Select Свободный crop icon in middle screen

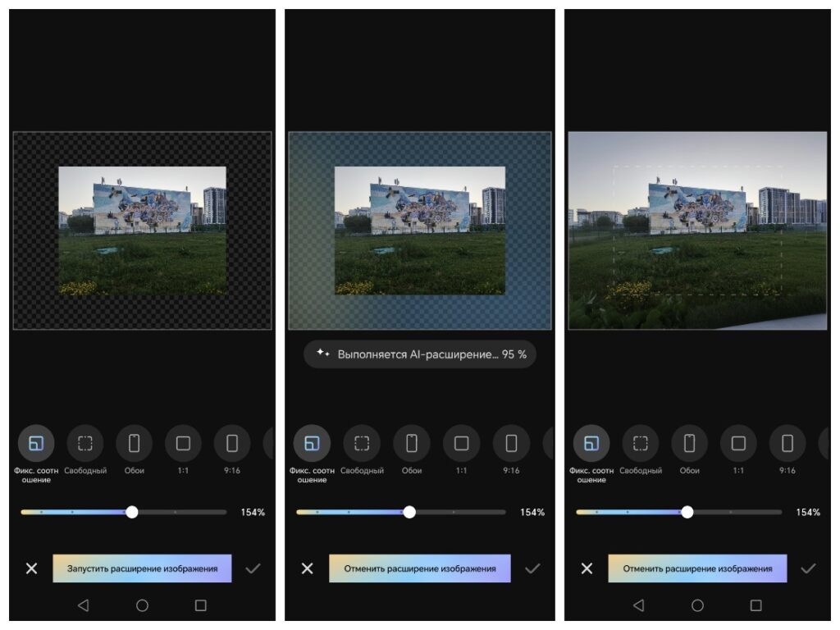[362, 443]
